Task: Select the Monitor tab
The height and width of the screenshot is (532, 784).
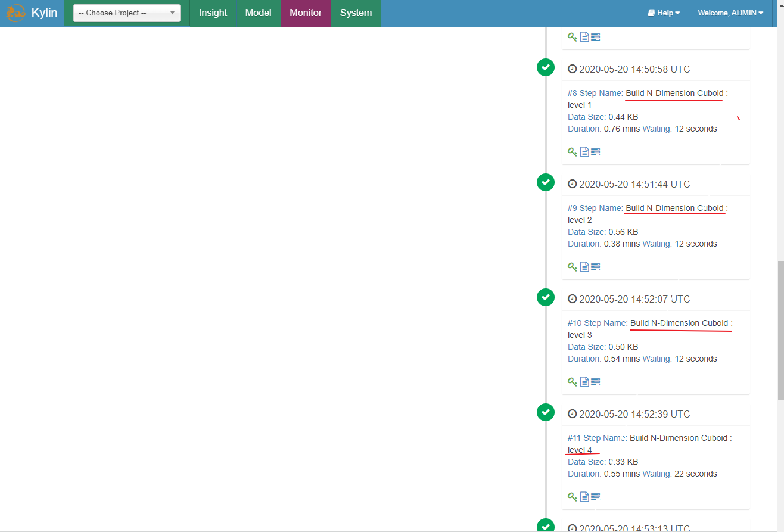Action: coord(306,13)
